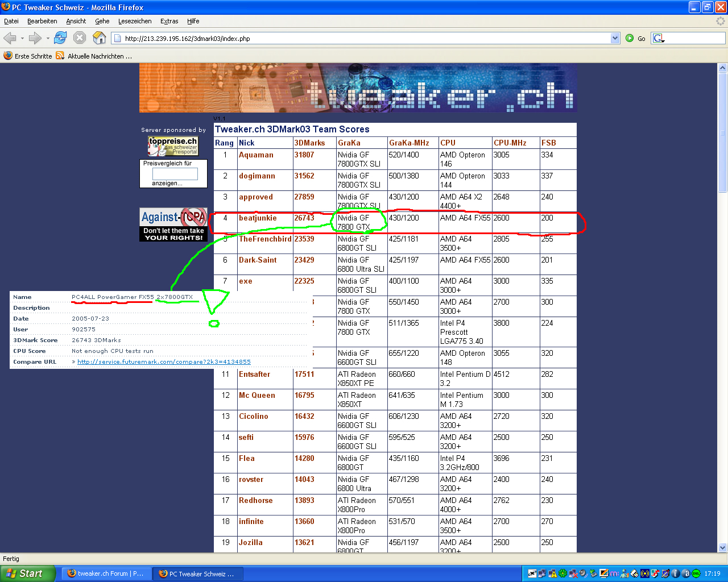The width and height of the screenshot is (728, 582).
Task: Open the Extras menu
Action: [x=169, y=21]
